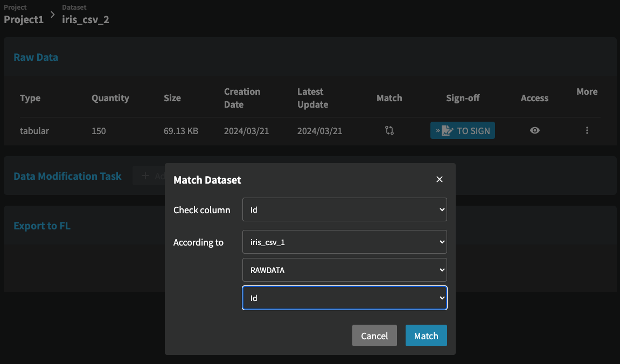Open the According to dataset dropdown iris_csv_1
The height and width of the screenshot is (364, 620).
[x=344, y=242]
